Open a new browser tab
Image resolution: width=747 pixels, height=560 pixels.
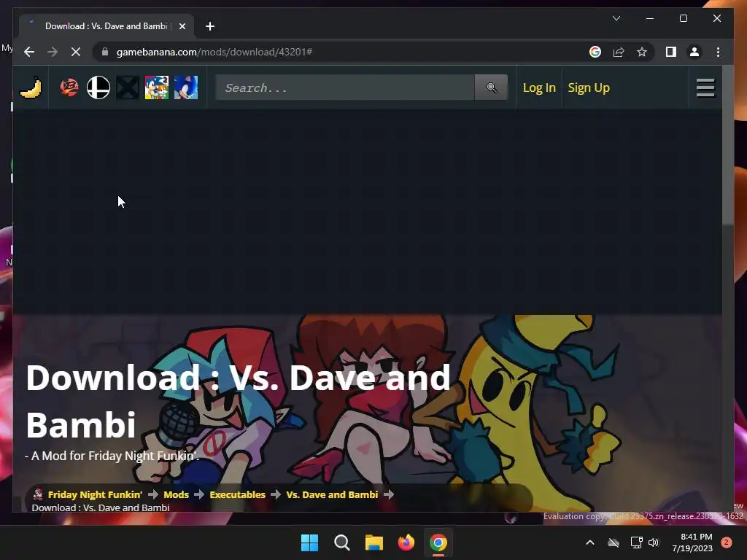point(210,26)
